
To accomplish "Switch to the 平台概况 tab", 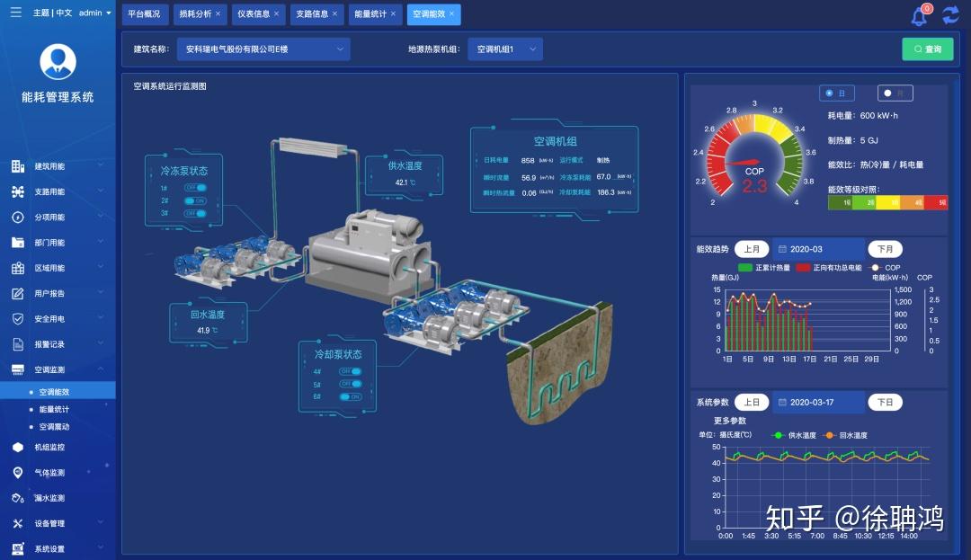I will [x=144, y=13].
